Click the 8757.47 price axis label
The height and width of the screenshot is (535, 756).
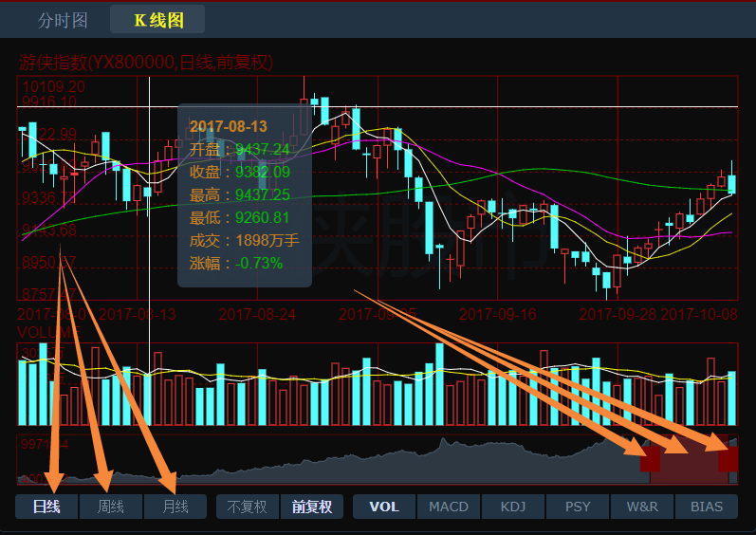[49, 293]
